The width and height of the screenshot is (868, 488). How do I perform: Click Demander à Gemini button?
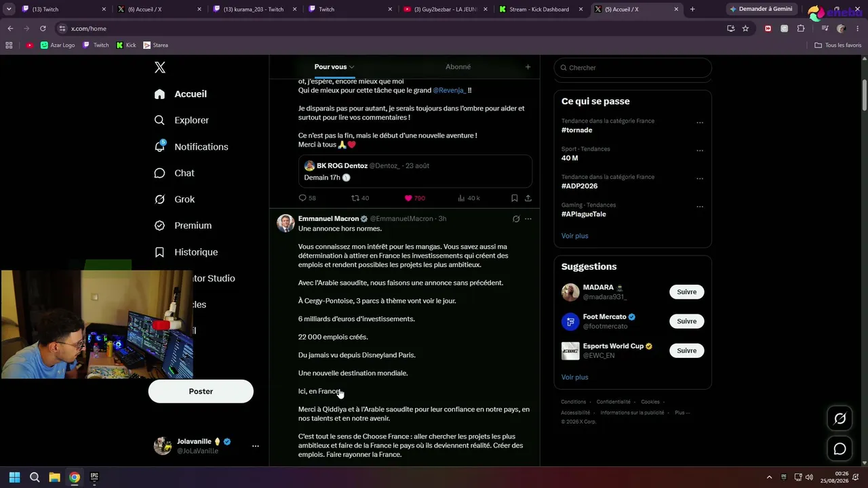[762, 9]
